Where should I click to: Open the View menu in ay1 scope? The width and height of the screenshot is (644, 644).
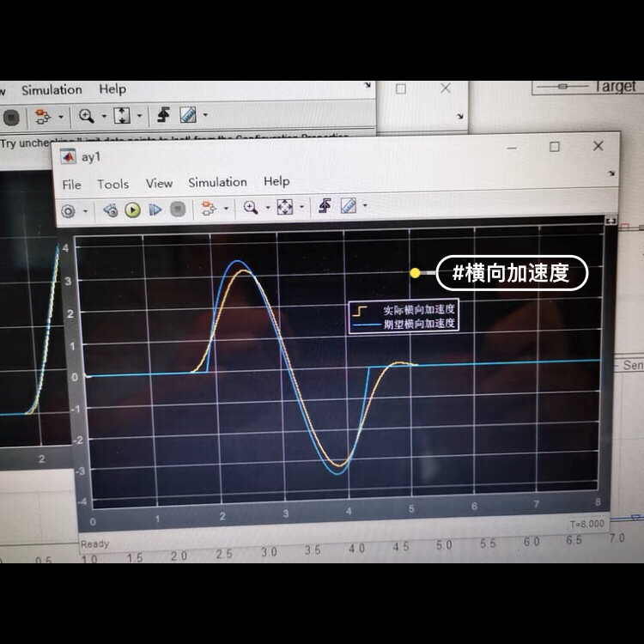pos(159,183)
